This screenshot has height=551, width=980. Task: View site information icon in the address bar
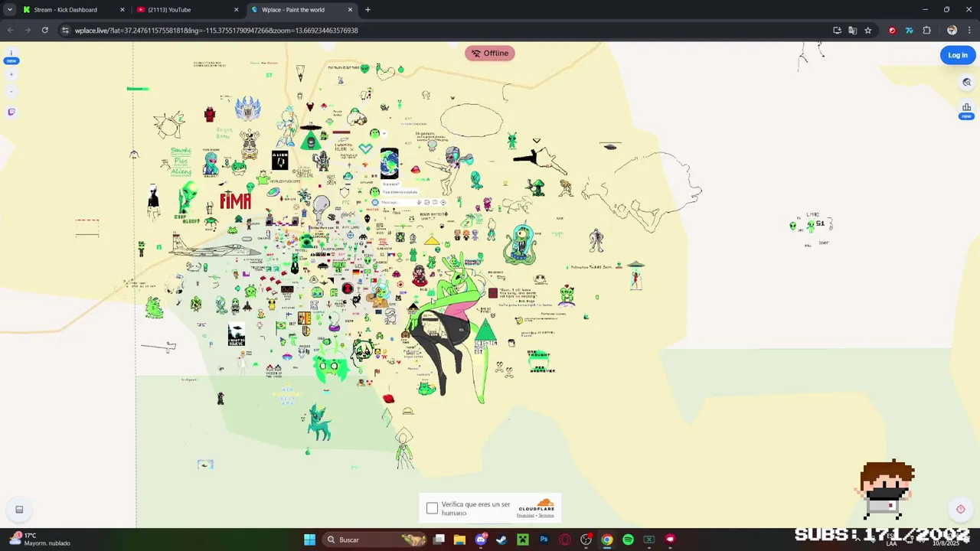pyautogui.click(x=66, y=31)
